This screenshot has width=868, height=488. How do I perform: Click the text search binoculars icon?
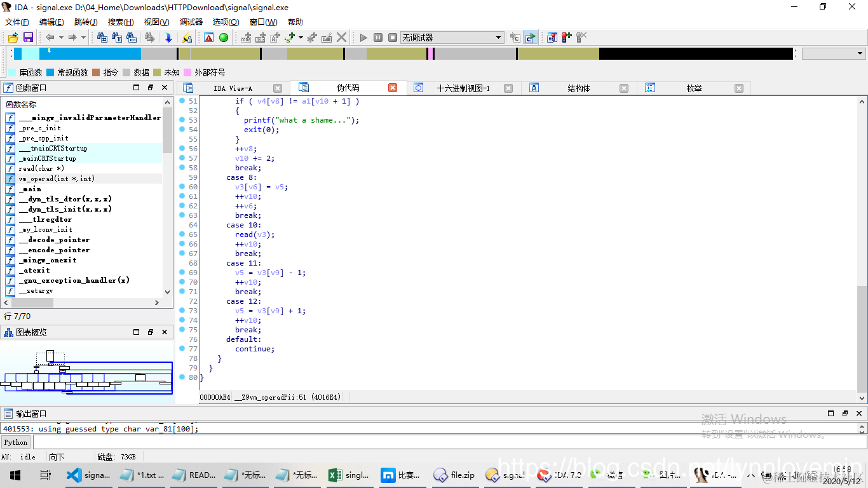(x=117, y=37)
